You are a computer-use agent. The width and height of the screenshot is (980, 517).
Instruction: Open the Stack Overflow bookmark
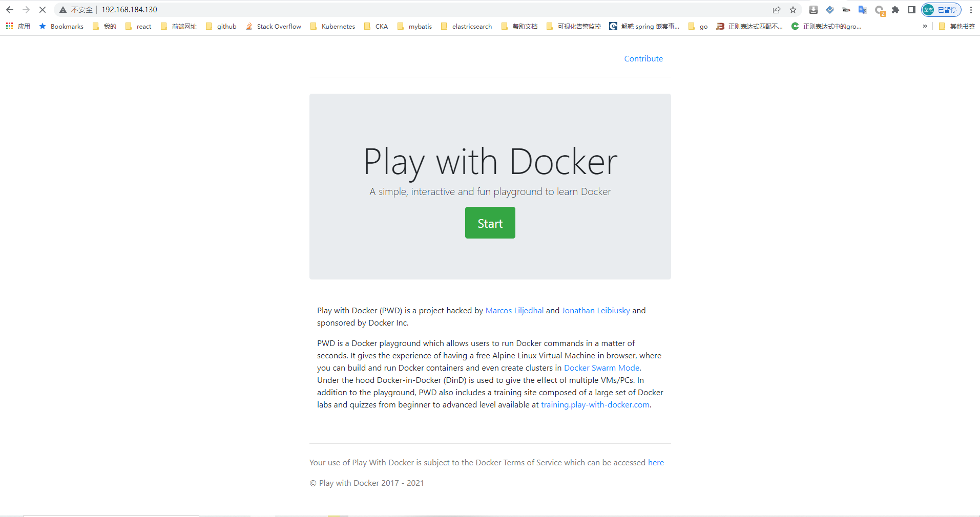[273, 26]
